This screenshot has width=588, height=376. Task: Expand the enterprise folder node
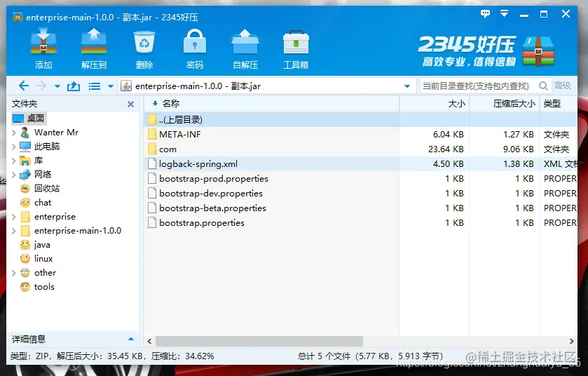click(x=14, y=217)
